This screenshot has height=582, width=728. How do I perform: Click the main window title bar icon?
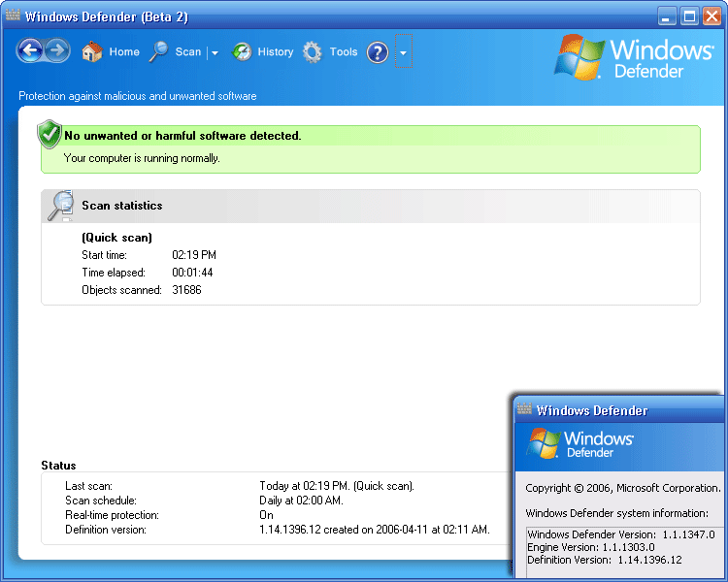click(13, 16)
